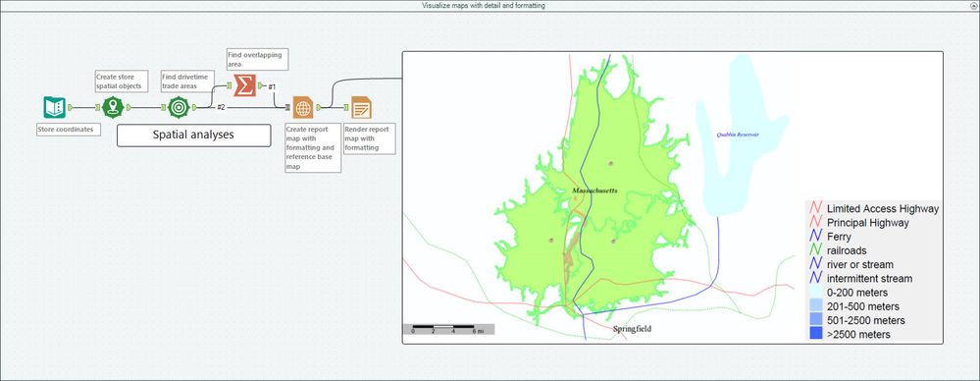Click the 'Springfield' map label
This screenshot has height=381, width=980.
coord(632,328)
